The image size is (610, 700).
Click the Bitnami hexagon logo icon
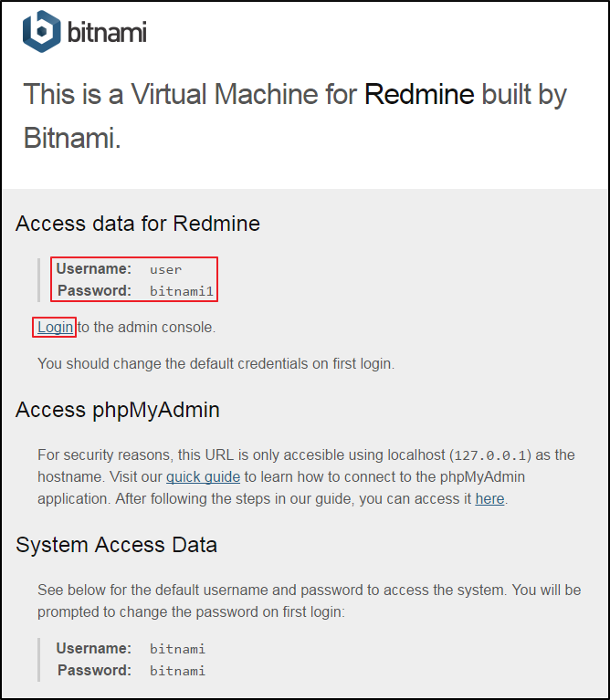(41, 32)
